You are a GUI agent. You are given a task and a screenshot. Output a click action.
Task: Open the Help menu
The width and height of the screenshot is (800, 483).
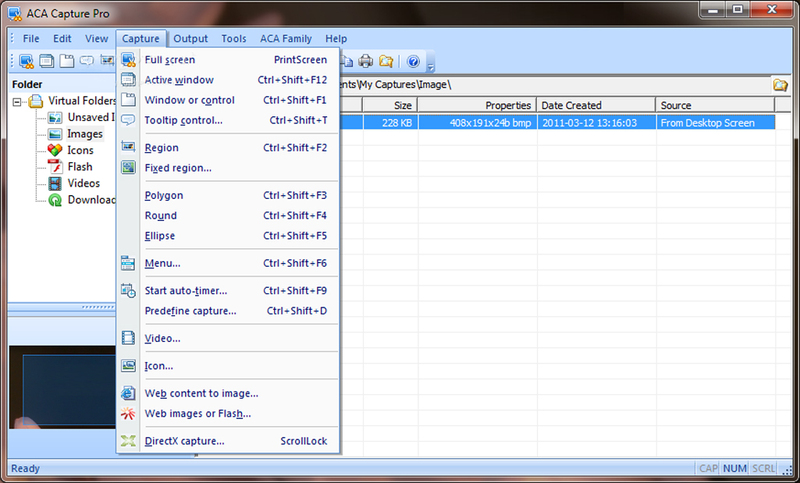tap(336, 39)
